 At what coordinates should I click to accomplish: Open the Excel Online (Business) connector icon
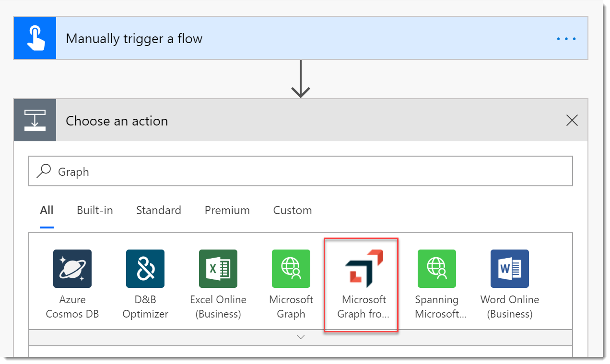(x=218, y=269)
